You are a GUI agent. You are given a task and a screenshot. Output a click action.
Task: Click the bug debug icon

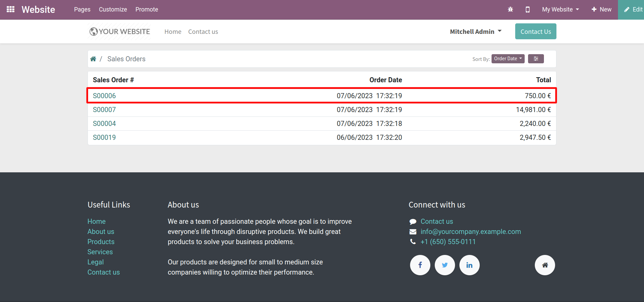[510, 9]
